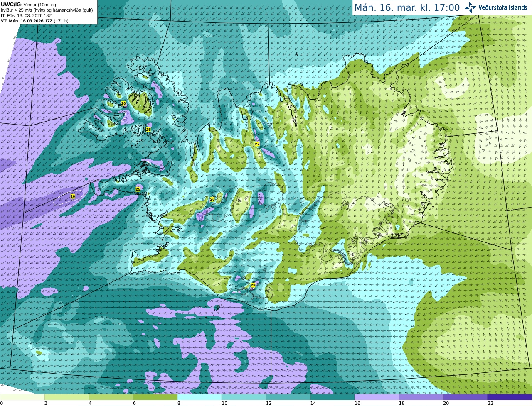Click the legend scale number 10

tap(224, 403)
